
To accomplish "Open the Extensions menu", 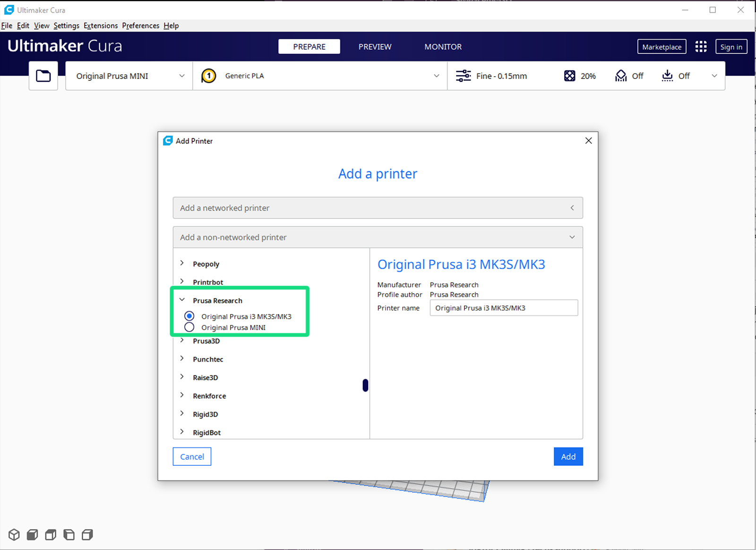I will pyautogui.click(x=101, y=26).
